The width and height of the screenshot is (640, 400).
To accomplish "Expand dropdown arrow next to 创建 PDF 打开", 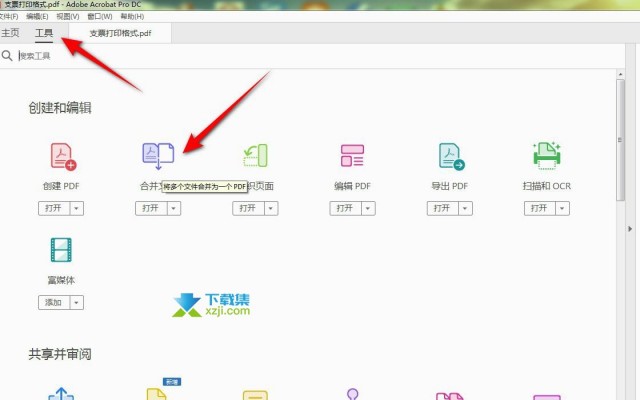I will 77,208.
